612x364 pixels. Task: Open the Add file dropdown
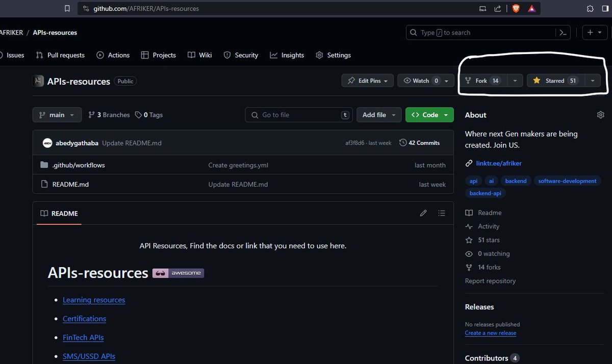coord(379,115)
